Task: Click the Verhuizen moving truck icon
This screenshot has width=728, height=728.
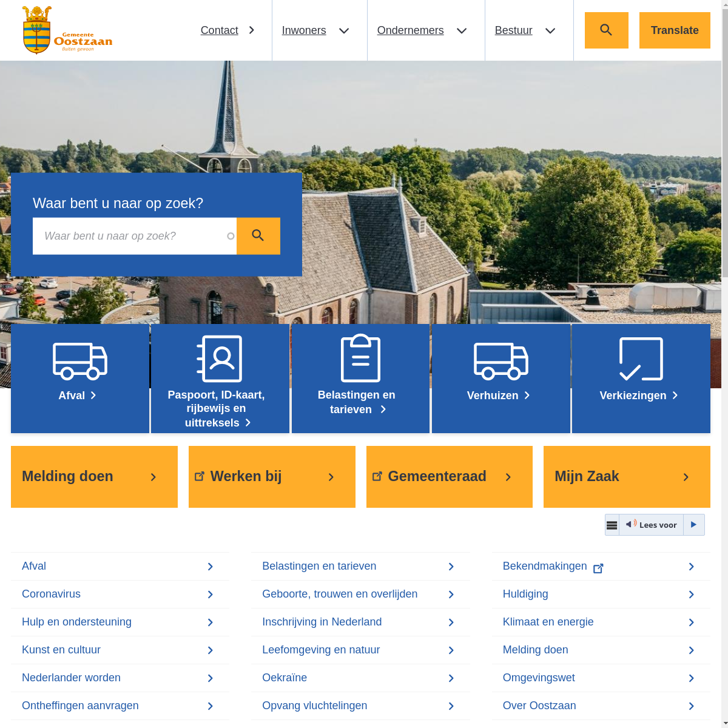Action: [x=501, y=361]
